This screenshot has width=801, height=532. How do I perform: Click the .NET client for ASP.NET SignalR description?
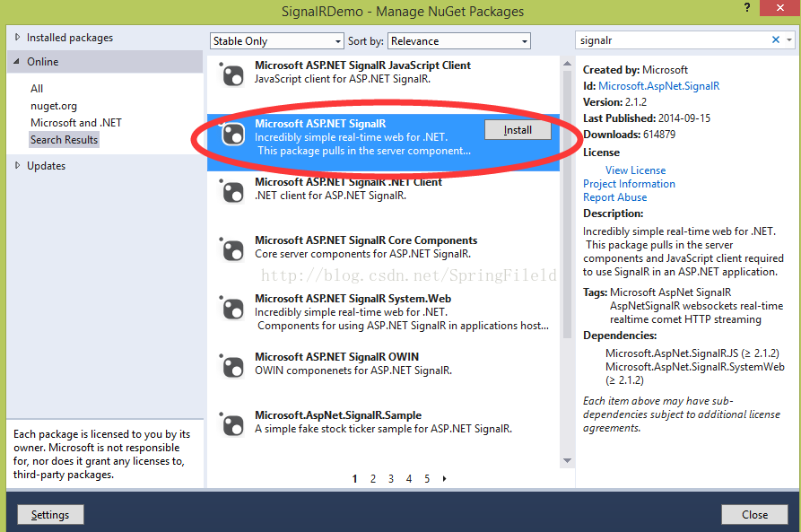pos(330,196)
